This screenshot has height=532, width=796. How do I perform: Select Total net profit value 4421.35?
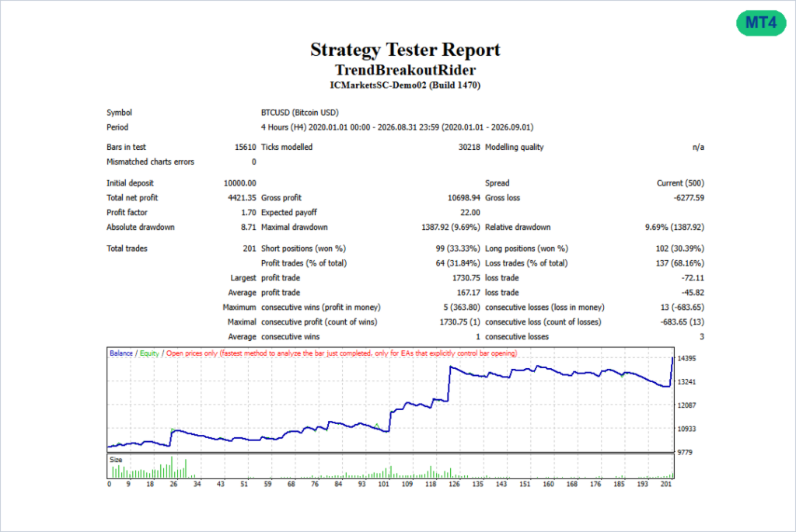coord(242,198)
